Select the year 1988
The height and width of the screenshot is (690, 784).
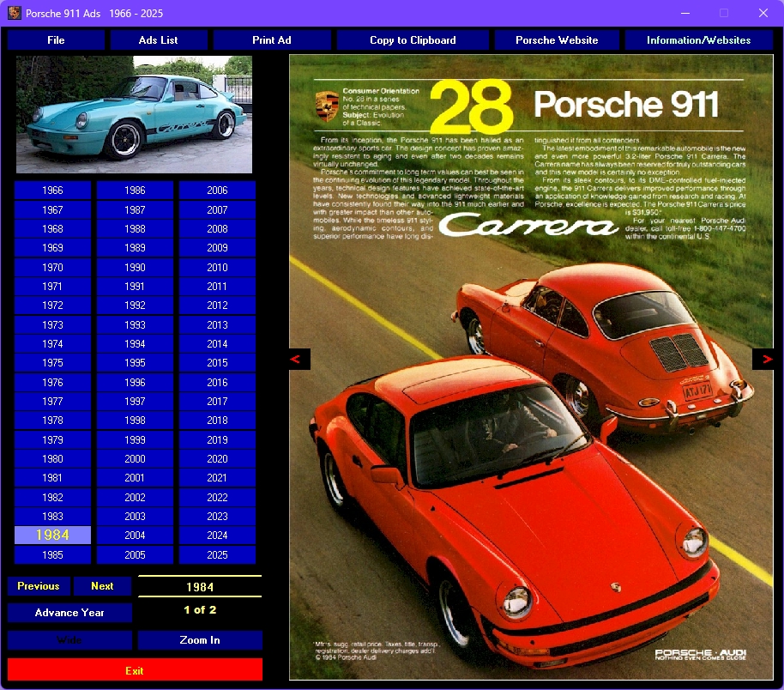click(x=135, y=228)
